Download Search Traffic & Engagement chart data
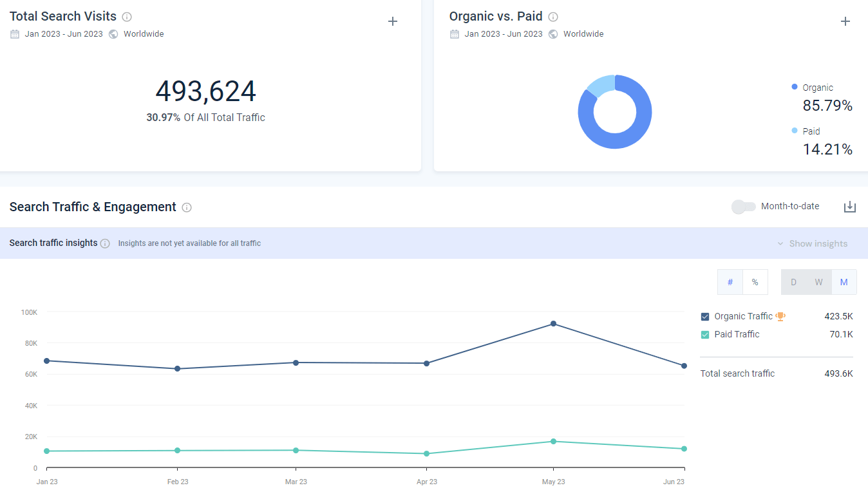The height and width of the screenshot is (499, 868). point(850,207)
